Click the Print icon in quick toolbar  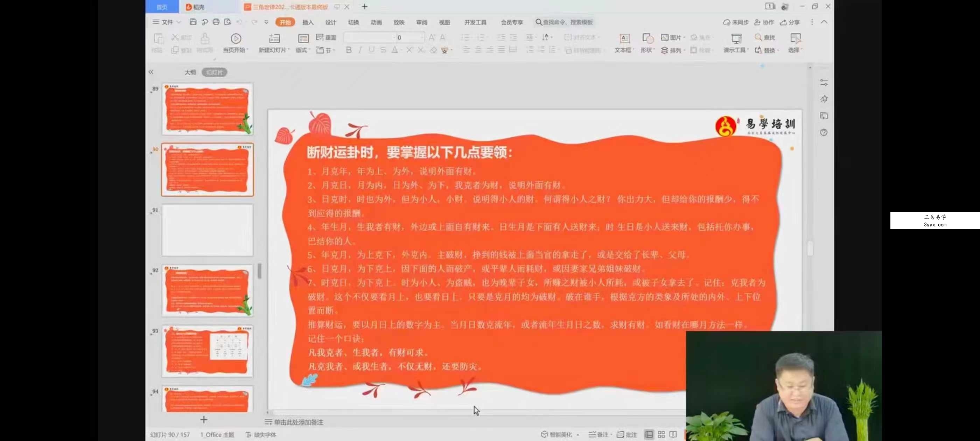pyautogui.click(x=216, y=22)
